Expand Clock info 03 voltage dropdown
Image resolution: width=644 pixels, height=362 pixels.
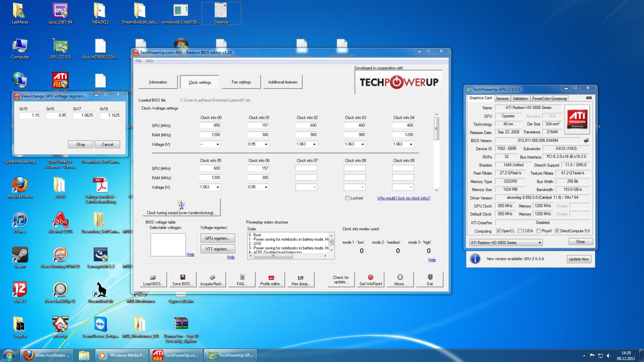(x=362, y=144)
